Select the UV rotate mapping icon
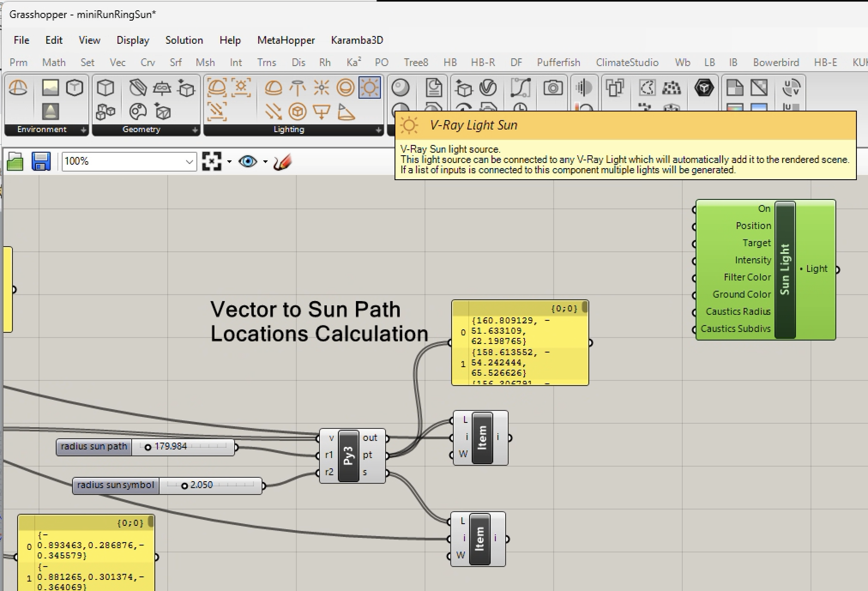The width and height of the screenshot is (868, 591). pyautogui.click(x=791, y=88)
